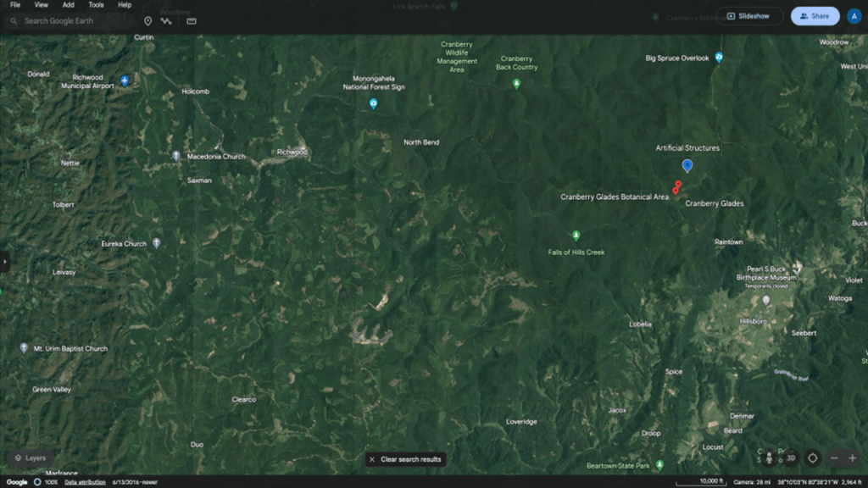Click the blue Artificial Structures placemark pin

687,165
